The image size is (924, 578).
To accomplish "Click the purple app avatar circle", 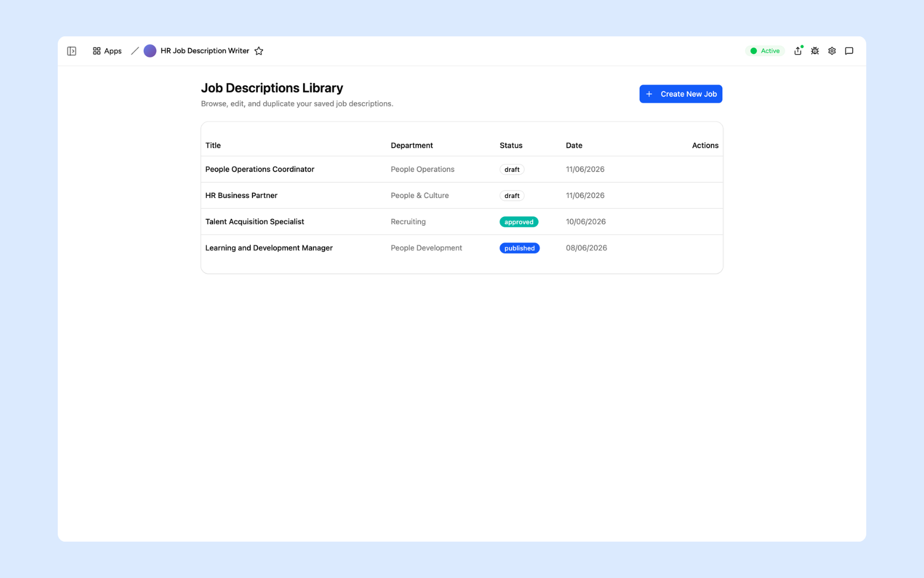I will tap(150, 51).
